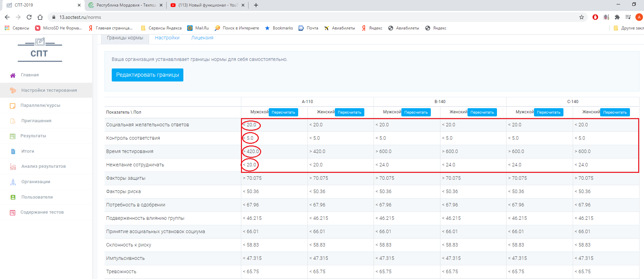The width and height of the screenshot is (644, 279).
Task: Click the Главная home icon in sidebar
Action: (13, 75)
